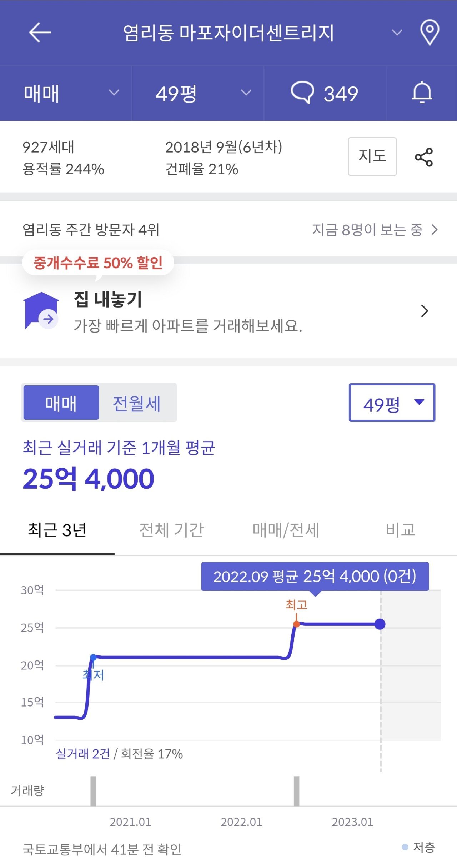Open the boxed 49평 dropdown above the chart
The image size is (457, 868).
point(392,403)
